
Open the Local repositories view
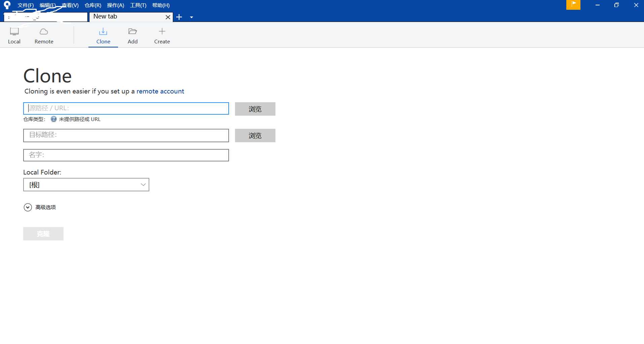[x=14, y=36]
